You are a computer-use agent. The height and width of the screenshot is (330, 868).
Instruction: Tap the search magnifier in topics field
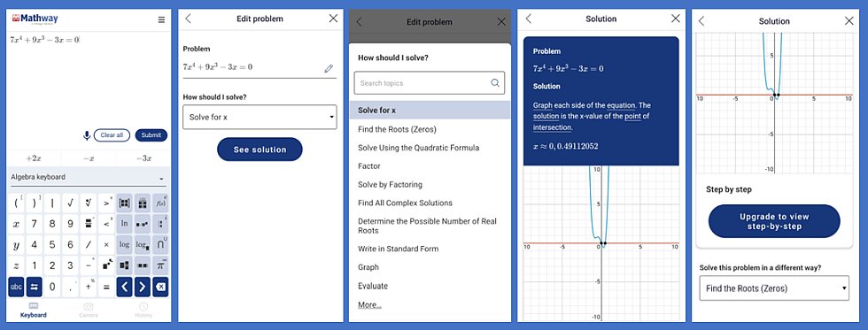[495, 83]
